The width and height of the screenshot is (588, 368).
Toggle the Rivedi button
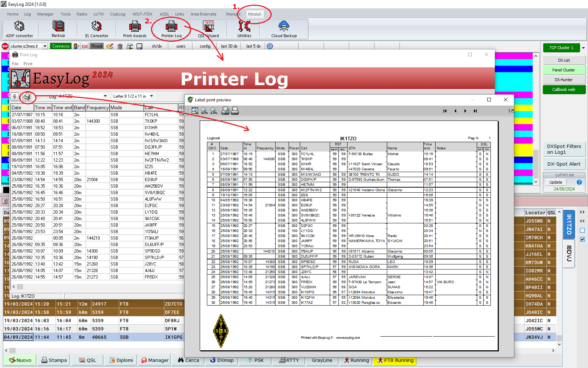pos(96,46)
